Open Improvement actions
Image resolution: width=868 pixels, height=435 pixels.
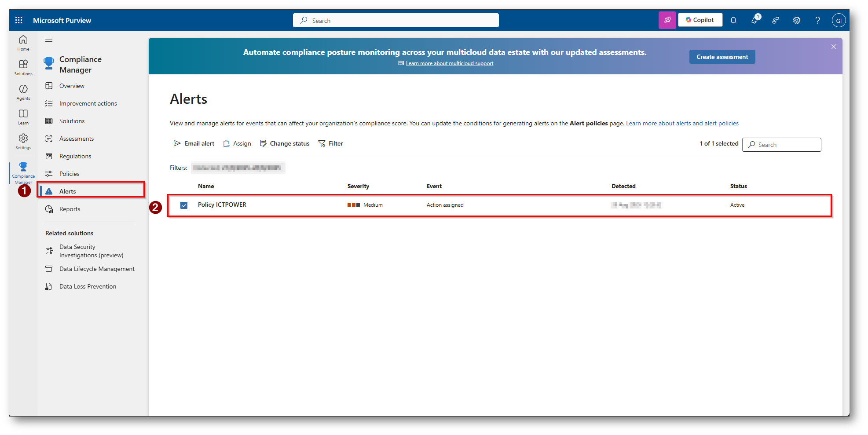pyautogui.click(x=88, y=103)
